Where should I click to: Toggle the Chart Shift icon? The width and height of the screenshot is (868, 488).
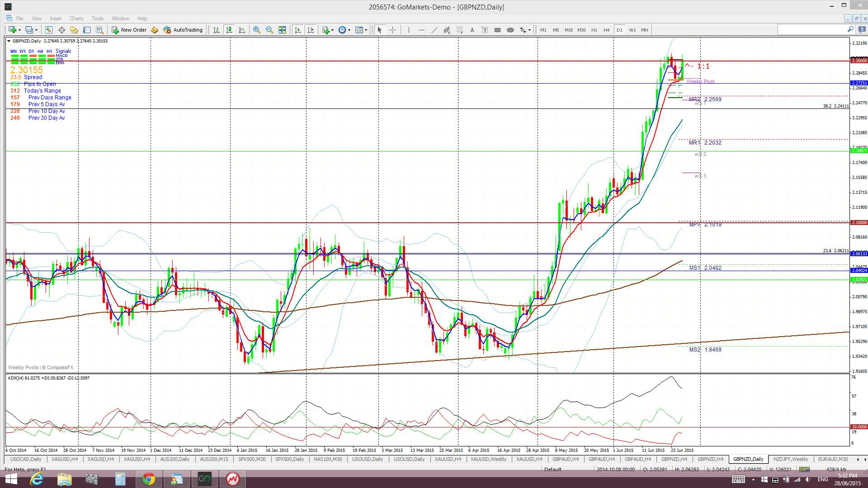click(x=311, y=30)
